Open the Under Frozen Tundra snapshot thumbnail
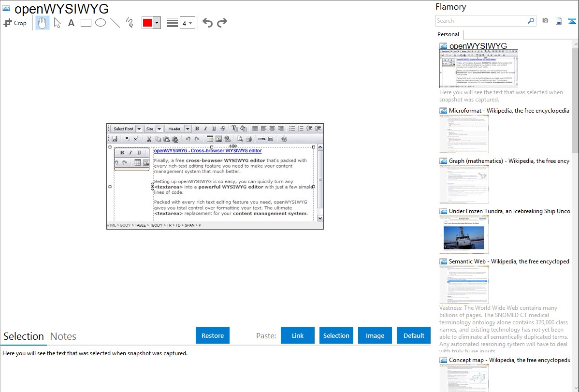The image size is (579, 392). pyautogui.click(x=464, y=234)
